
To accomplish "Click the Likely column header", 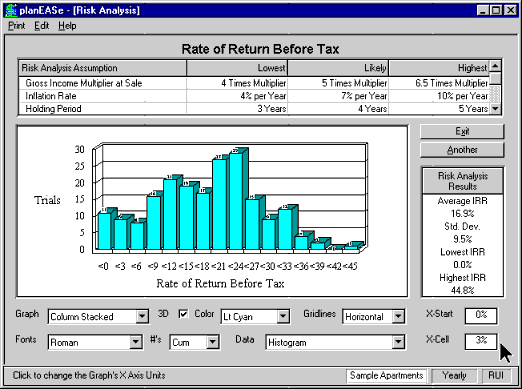I will [338, 68].
